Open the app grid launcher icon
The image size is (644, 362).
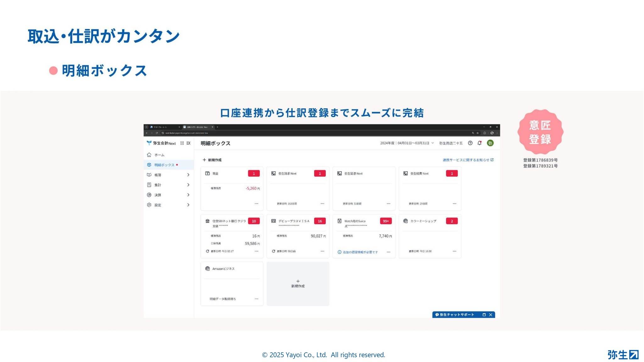(182, 143)
